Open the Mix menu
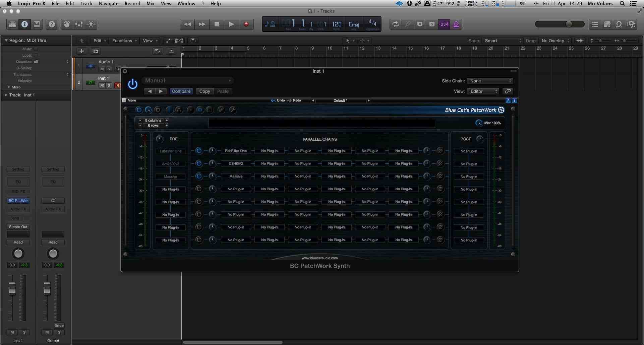Viewport: 644px width, 345px height. pyautogui.click(x=151, y=4)
